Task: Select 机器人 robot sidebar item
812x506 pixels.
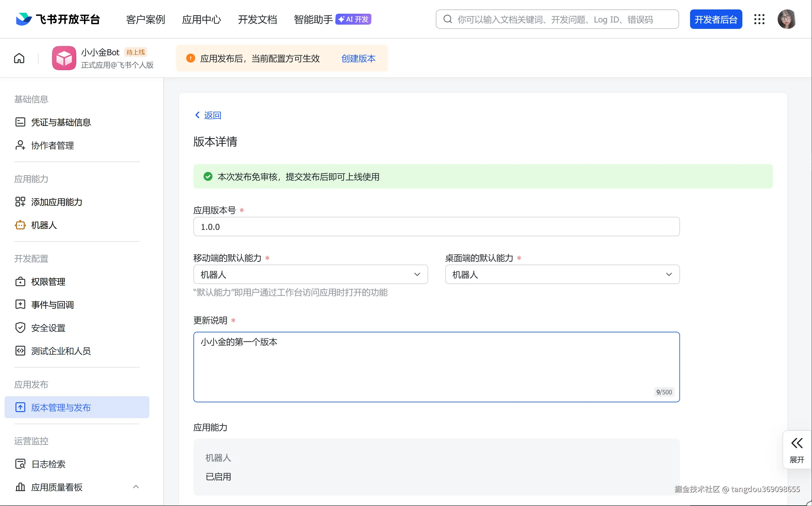Action: click(43, 225)
